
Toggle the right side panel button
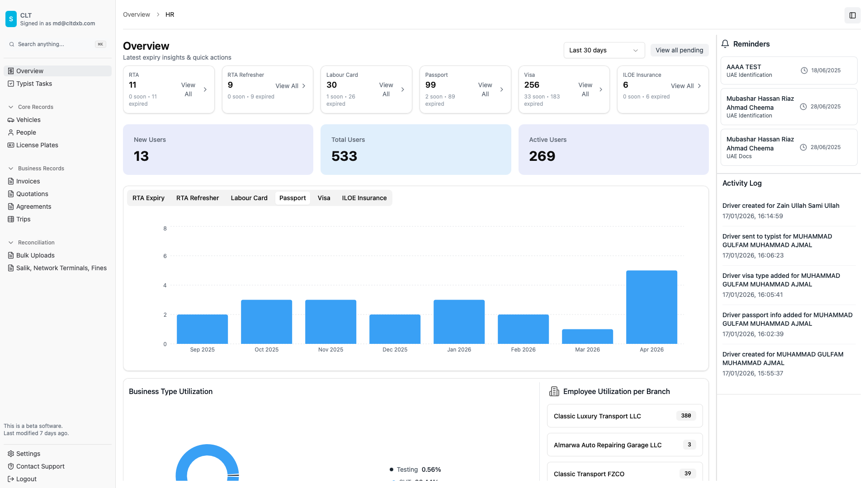tap(852, 15)
